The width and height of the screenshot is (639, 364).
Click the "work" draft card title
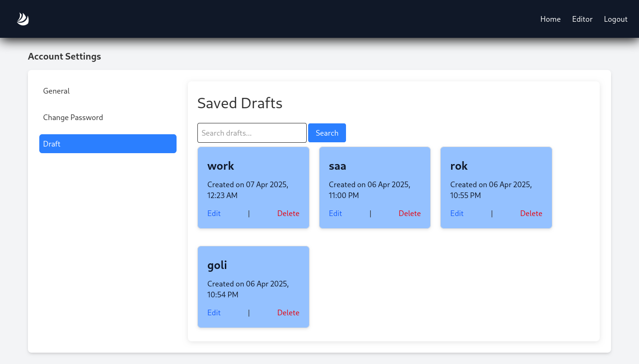(221, 166)
